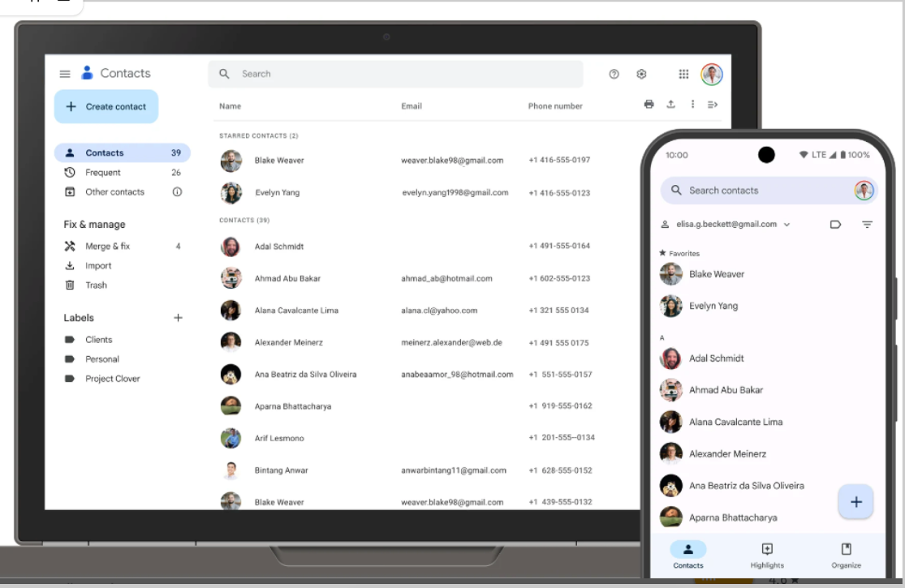Open starred Blake Weaver row on laptop
Viewport: 905px width, 588px height.
[x=427, y=161]
